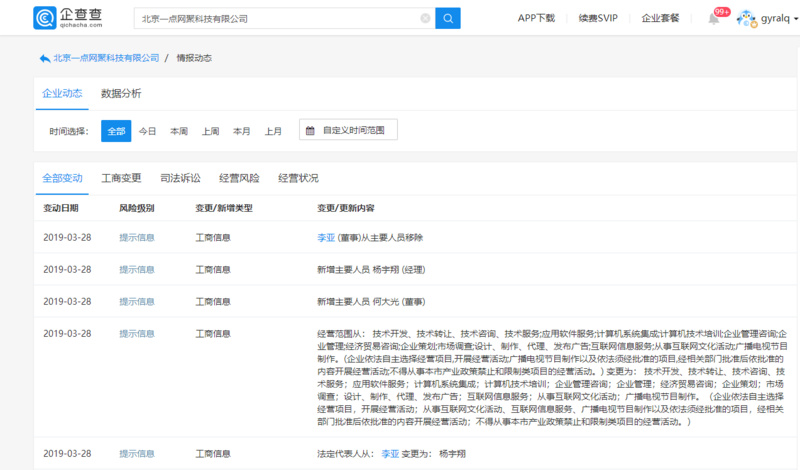Select the 今日 time filter
Screen dimensions: 800x470
click(x=148, y=130)
